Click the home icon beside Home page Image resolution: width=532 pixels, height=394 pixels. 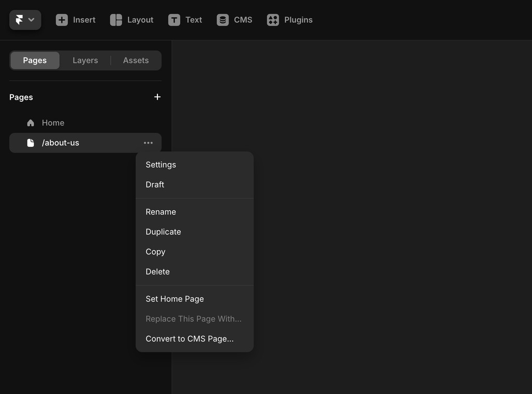pyautogui.click(x=30, y=123)
